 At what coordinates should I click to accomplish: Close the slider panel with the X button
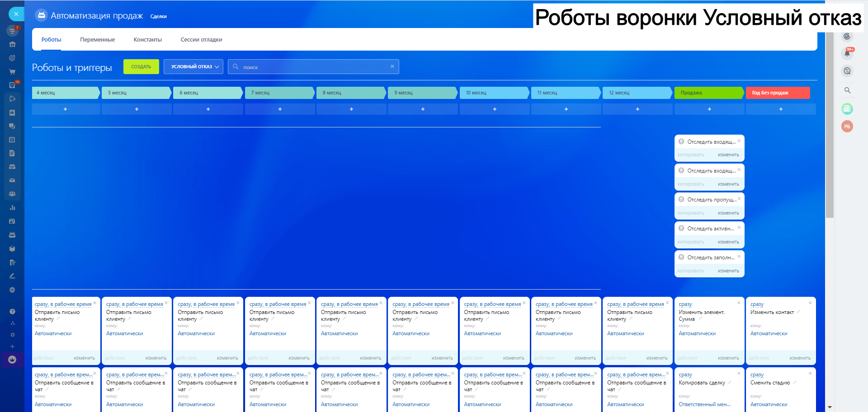click(16, 14)
